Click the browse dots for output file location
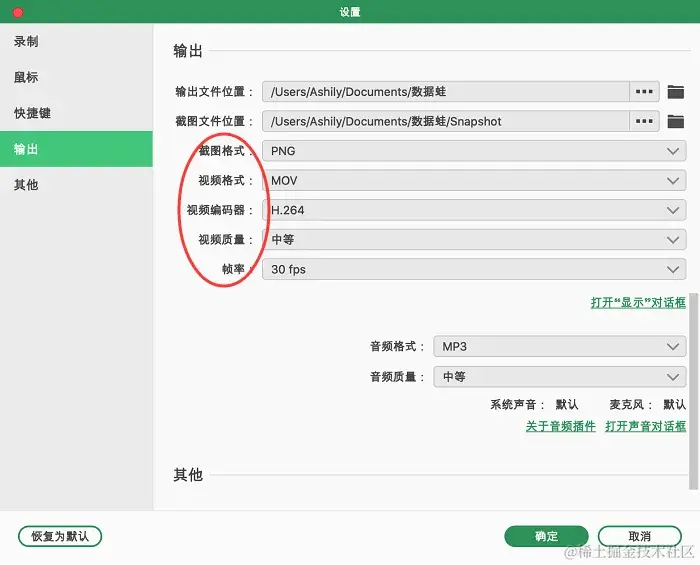 [x=644, y=91]
